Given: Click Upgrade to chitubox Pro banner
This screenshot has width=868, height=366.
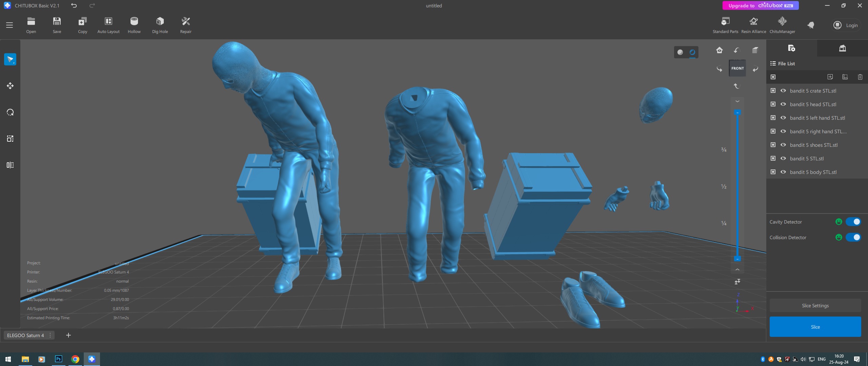Looking at the screenshot, I should [761, 5].
